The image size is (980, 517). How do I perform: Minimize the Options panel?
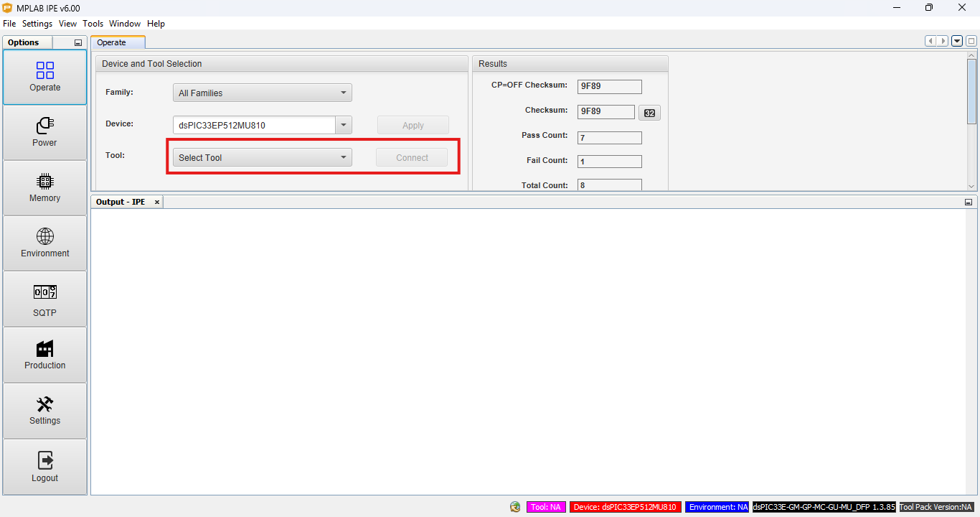pos(78,43)
